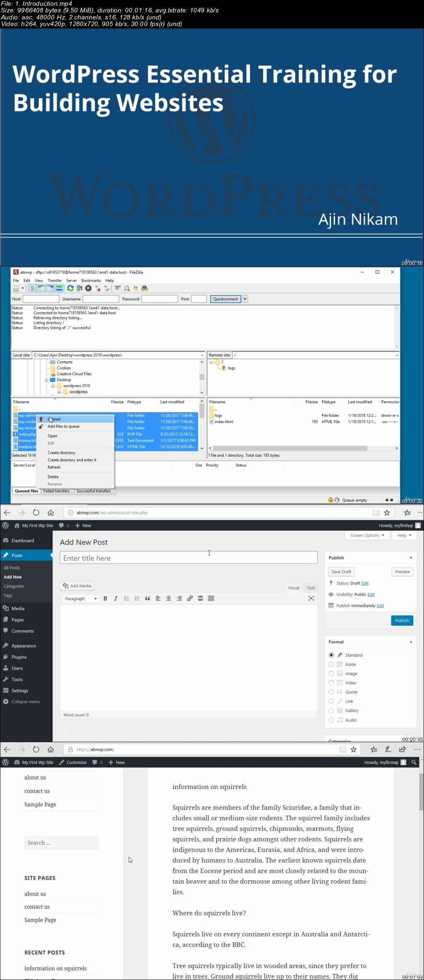Click the Preview button
Image resolution: width=424 pixels, height=980 pixels.
(402, 572)
